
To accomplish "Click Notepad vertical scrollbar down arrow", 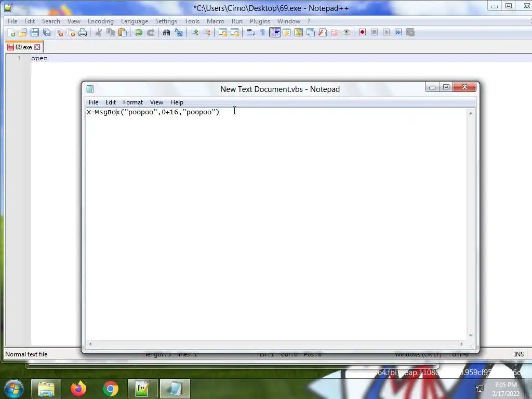I will tap(471, 335).
